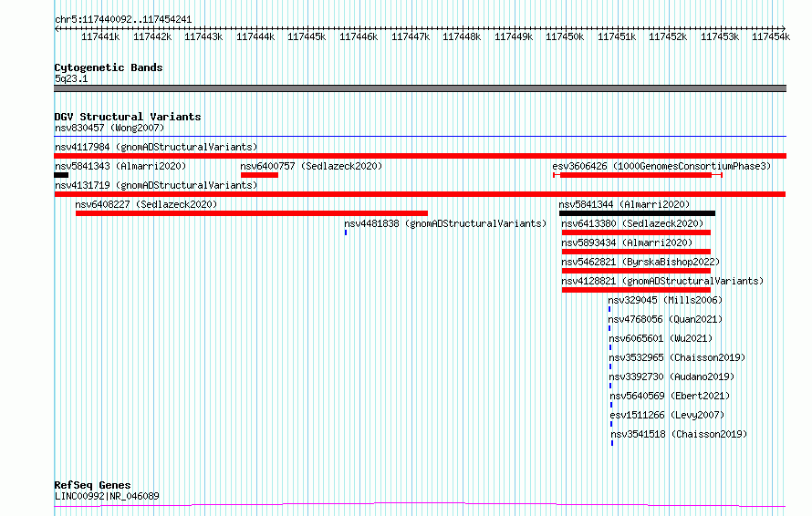Screen dimensions: 812x516
Task: Click the nsv830457 (Wong2007) variant label
Action: (x=109, y=128)
